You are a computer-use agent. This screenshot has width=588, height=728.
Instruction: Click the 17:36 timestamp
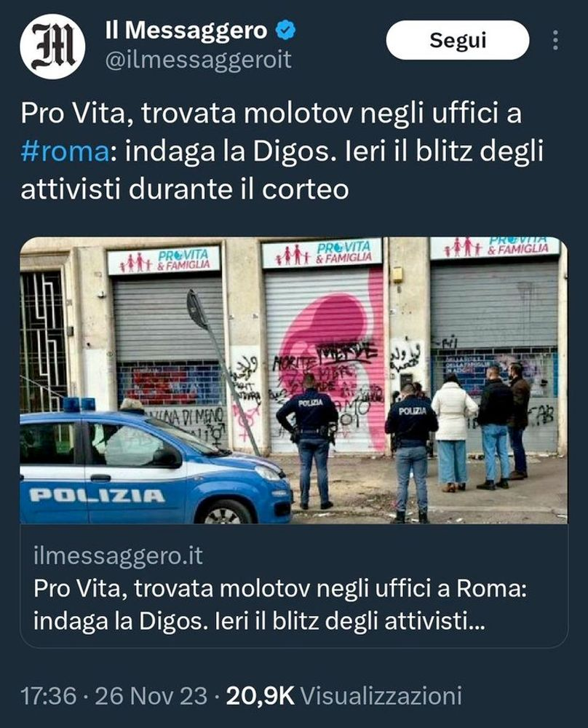pyautogui.click(x=48, y=695)
